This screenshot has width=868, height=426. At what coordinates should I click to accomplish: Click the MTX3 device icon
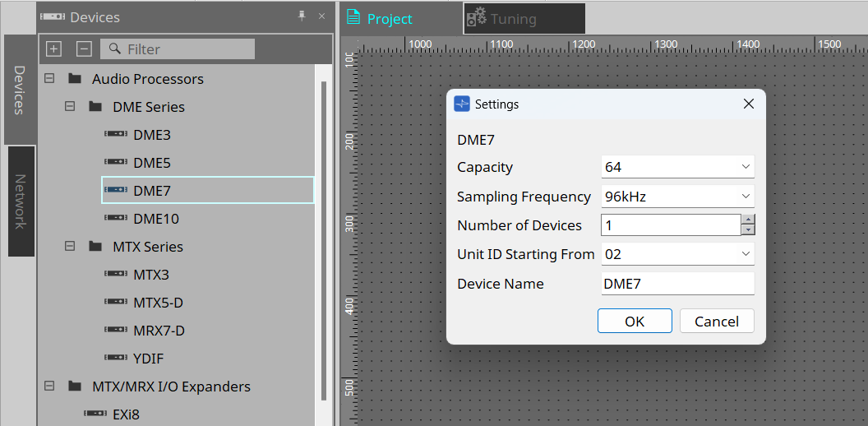[116, 274]
